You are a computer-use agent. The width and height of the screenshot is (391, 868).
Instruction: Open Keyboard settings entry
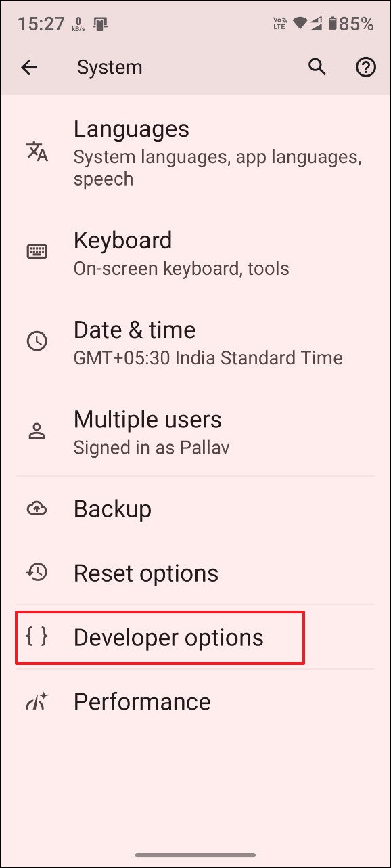(195, 252)
